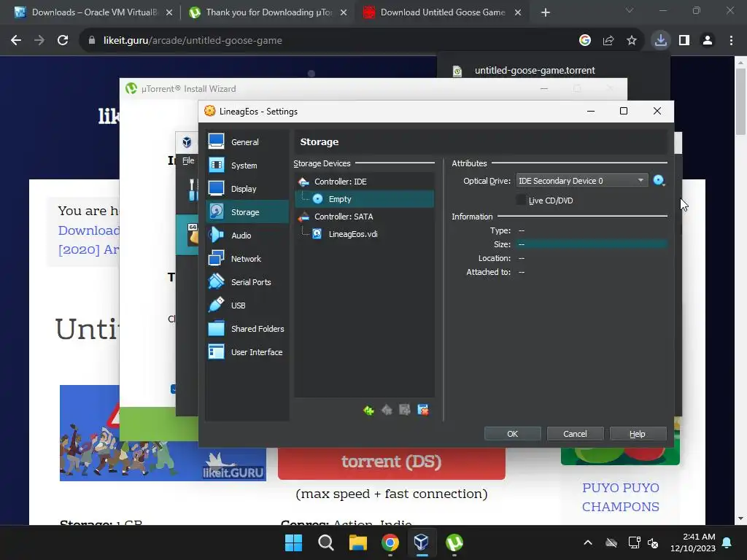Open new Chrome tab

tap(546, 12)
